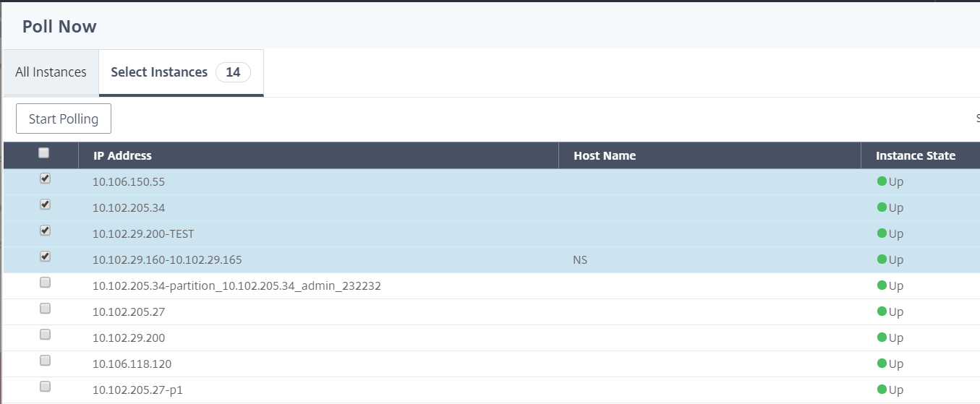This screenshot has width=980, height=404.
Task: Click the Poll Now dialog title
Action: [x=59, y=27]
